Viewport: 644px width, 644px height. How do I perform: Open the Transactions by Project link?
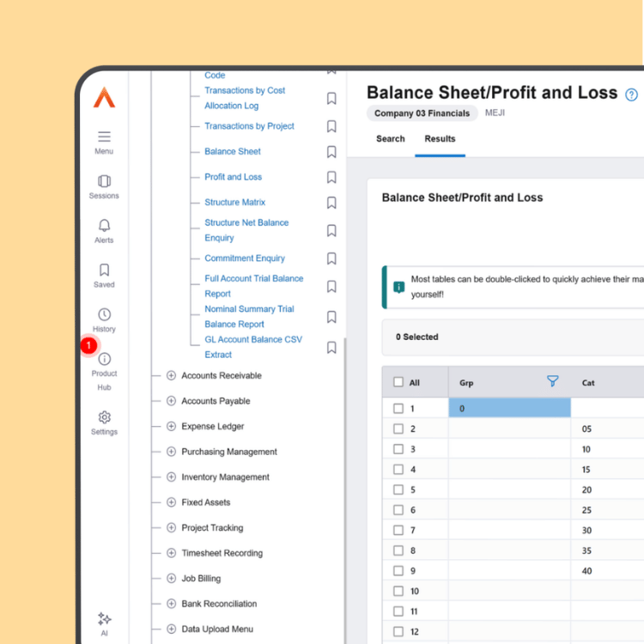[x=249, y=126]
